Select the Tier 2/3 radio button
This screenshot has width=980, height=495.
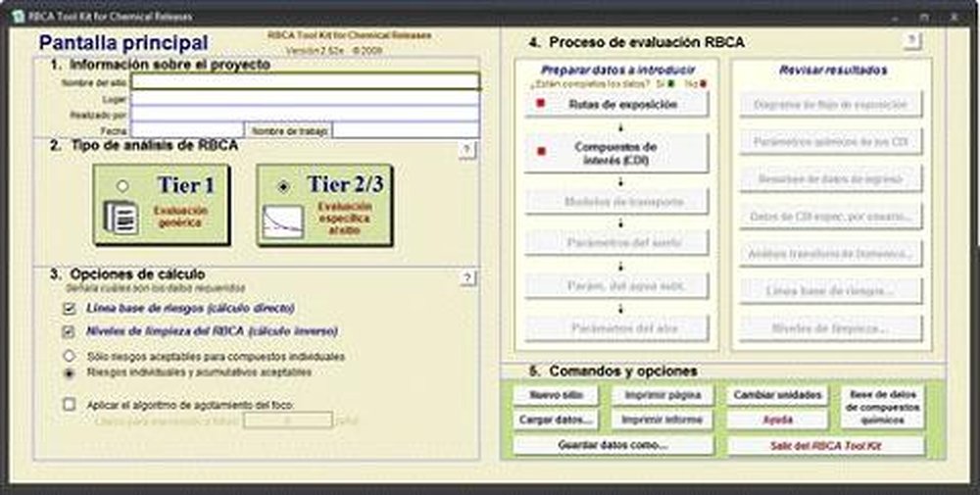coord(284,186)
